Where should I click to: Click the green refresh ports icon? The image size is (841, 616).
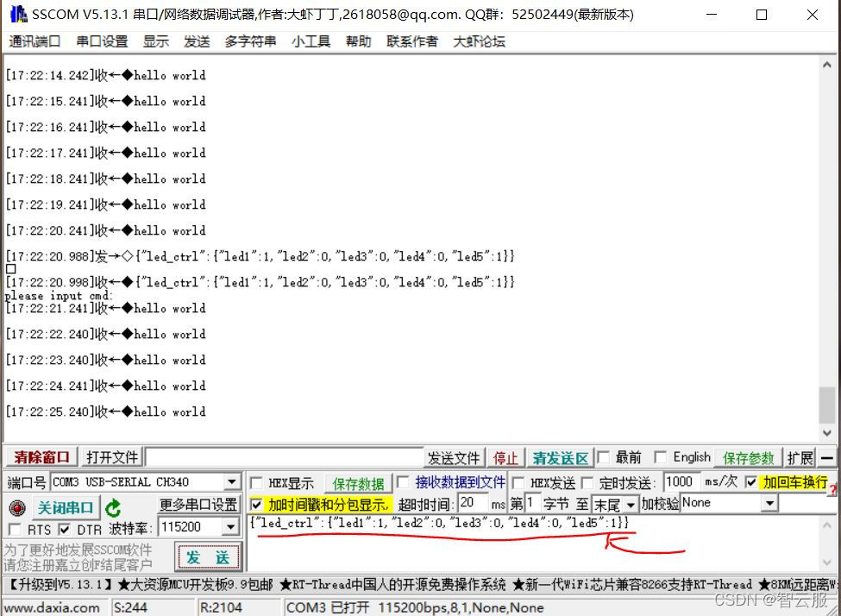[x=113, y=507]
